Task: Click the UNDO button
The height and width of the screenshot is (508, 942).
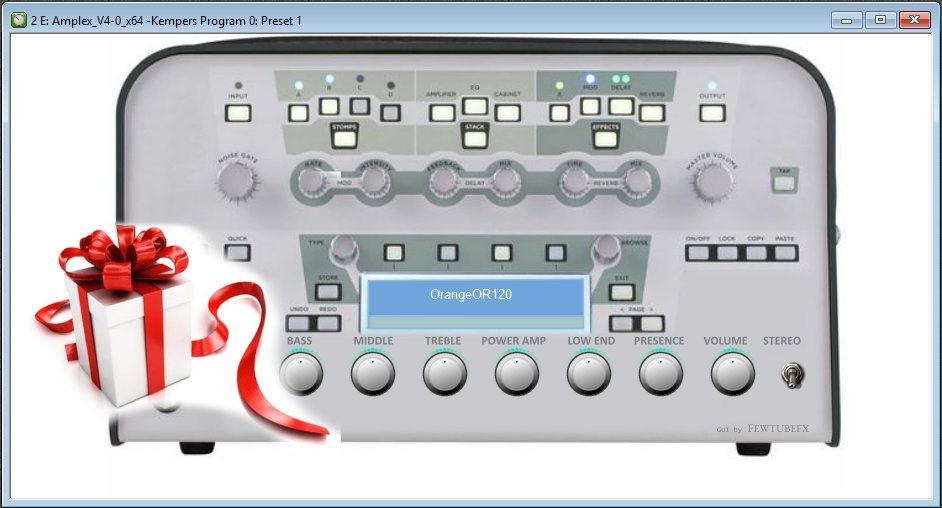Action: 299,324
